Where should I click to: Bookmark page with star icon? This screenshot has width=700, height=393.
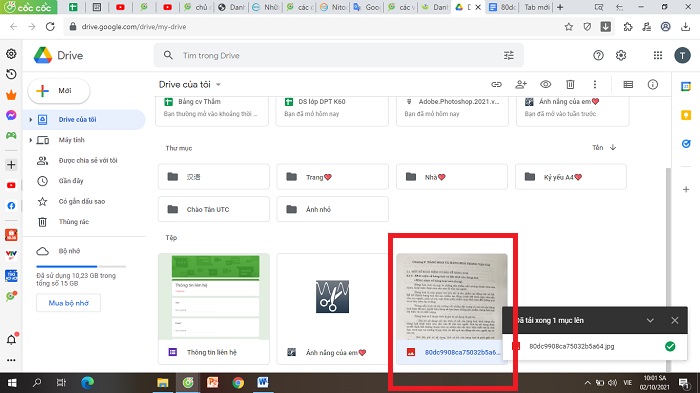(568, 27)
